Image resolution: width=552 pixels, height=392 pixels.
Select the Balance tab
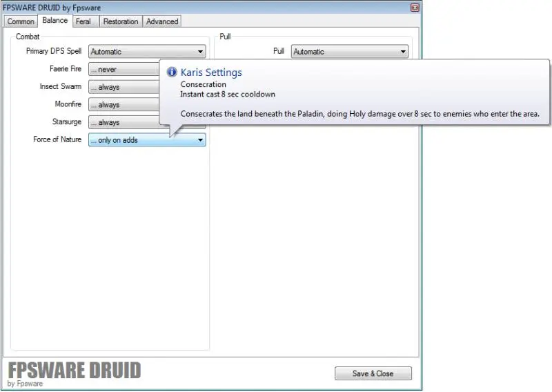click(x=55, y=21)
